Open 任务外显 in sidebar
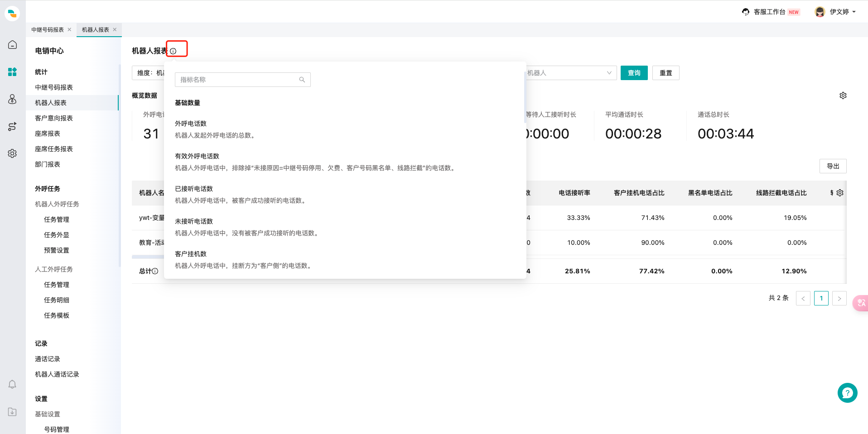The width and height of the screenshot is (868, 434). click(x=57, y=235)
